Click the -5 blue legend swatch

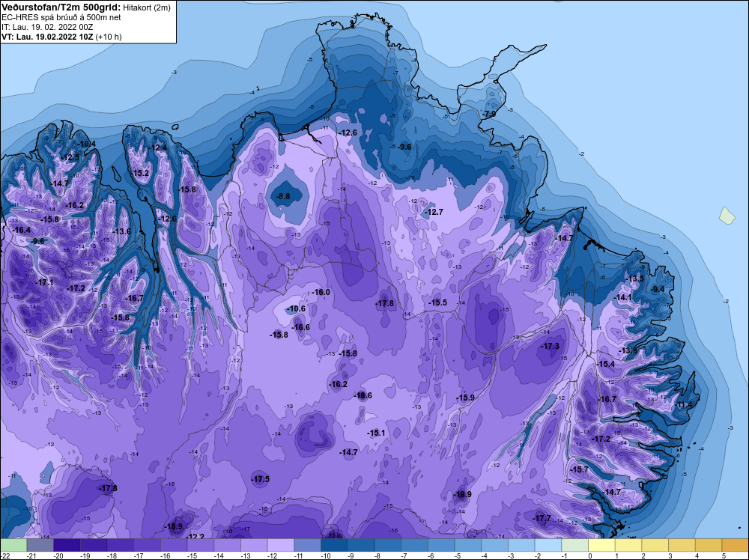(468, 545)
